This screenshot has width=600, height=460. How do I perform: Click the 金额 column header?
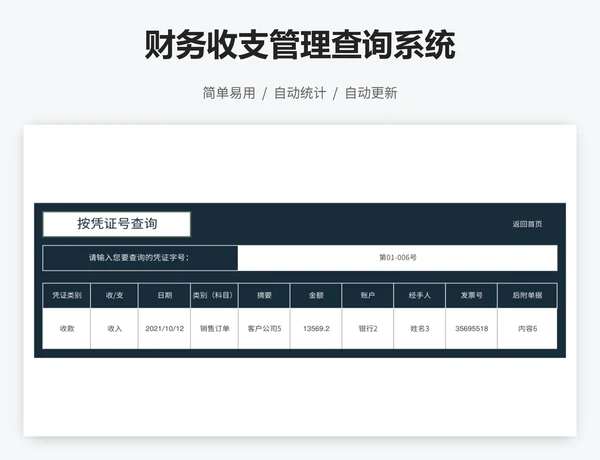(316, 295)
